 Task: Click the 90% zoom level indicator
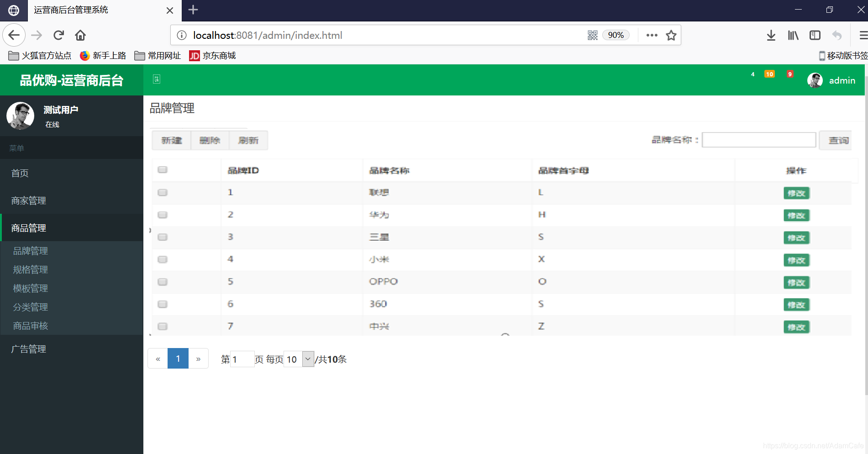coord(615,35)
